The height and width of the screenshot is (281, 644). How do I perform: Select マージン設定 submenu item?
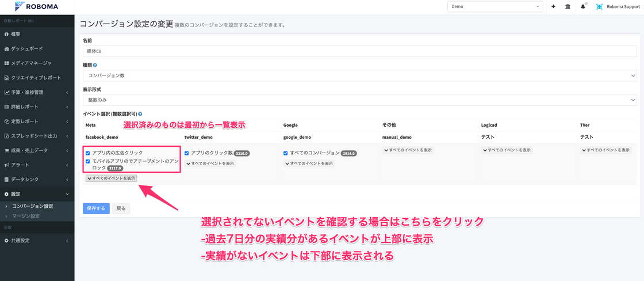click(x=26, y=215)
